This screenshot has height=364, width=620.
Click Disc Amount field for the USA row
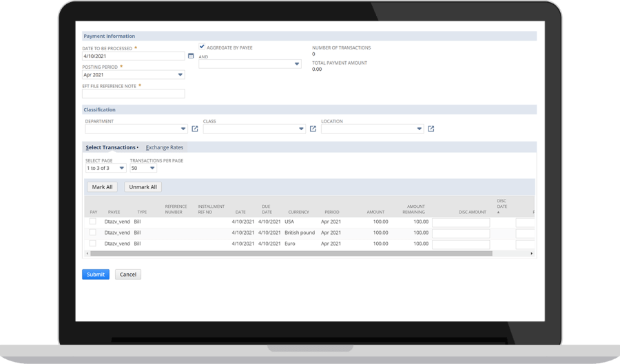pyautogui.click(x=461, y=222)
